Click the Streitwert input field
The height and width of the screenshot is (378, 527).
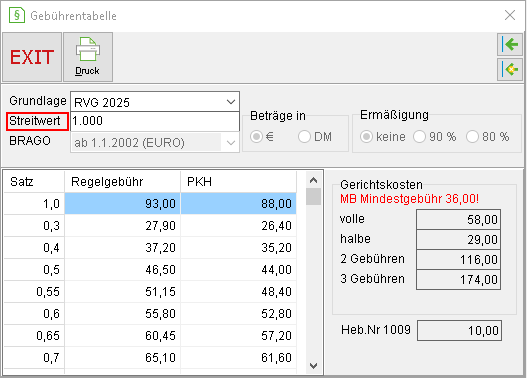click(155, 121)
